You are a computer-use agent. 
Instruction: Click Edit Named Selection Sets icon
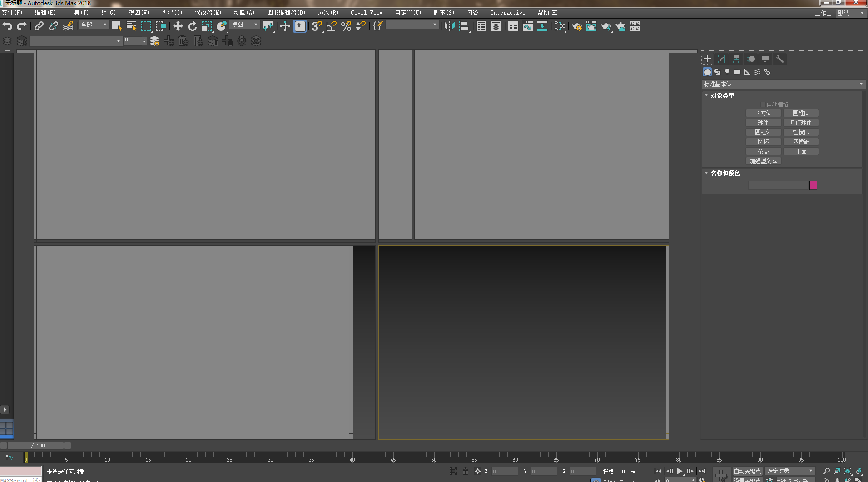[x=378, y=26]
